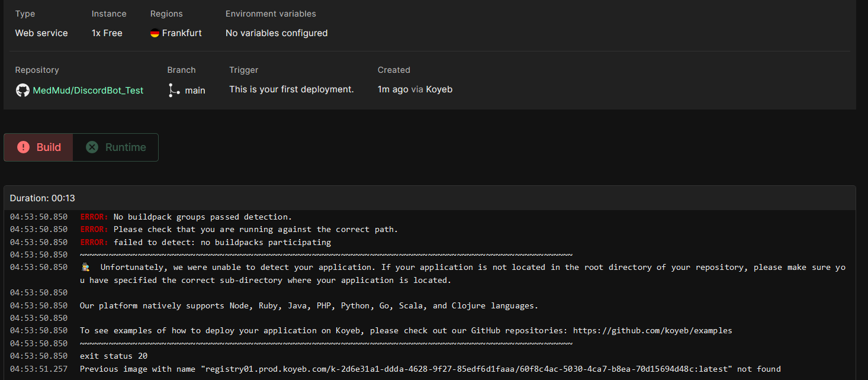Image resolution: width=868 pixels, height=380 pixels.
Task: Click the 'main' branch name
Action: pyautogui.click(x=195, y=91)
